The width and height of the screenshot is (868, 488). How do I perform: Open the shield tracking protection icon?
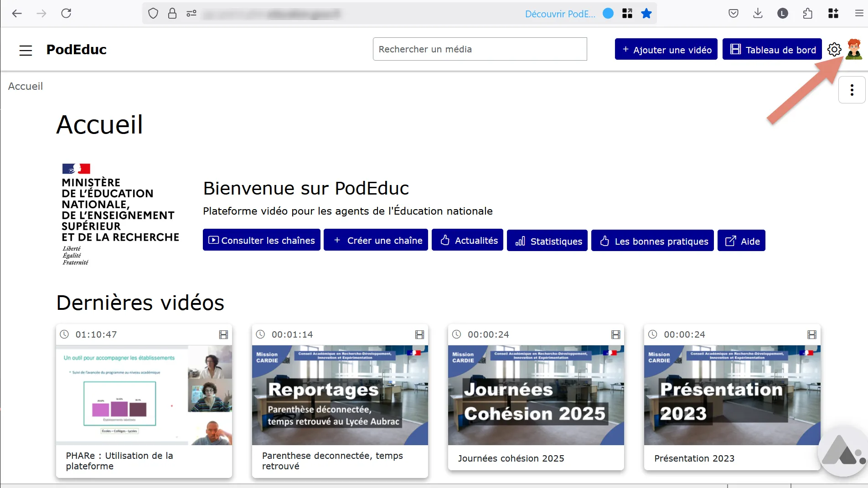point(153,14)
